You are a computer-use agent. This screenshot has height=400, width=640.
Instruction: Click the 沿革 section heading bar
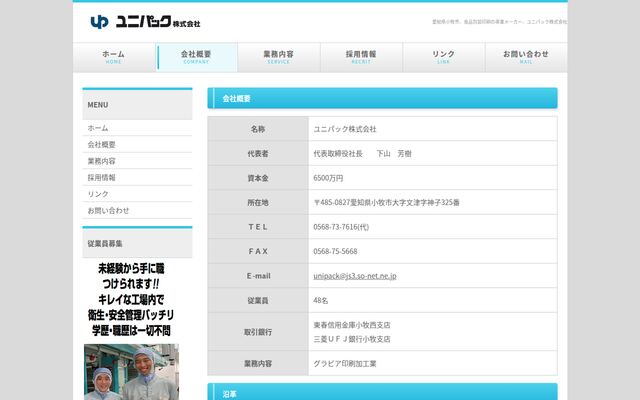click(x=382, y=392)
